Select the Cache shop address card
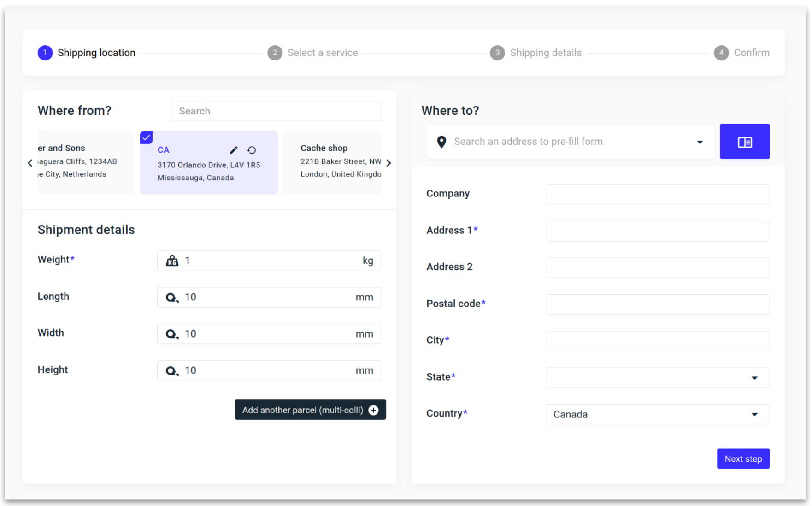812x506 pixels. click(333, 162)
